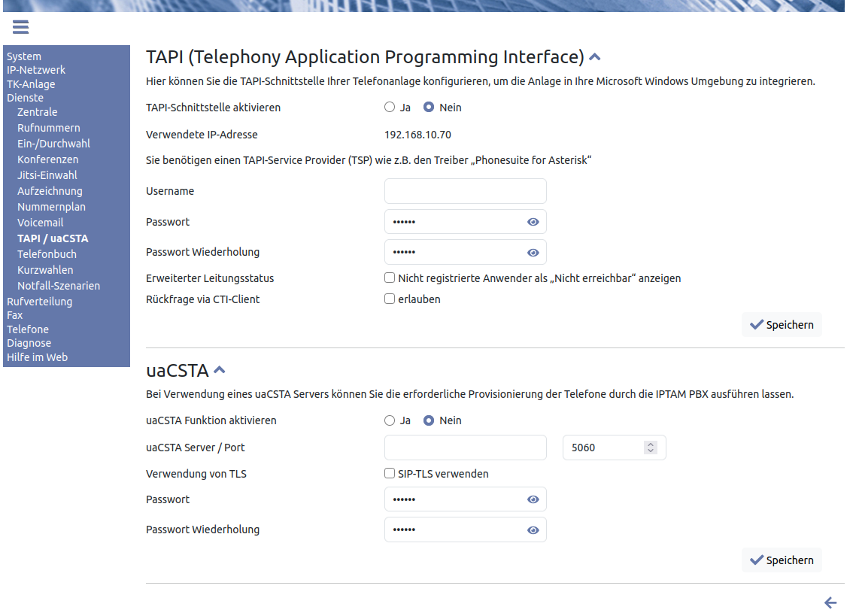Go to Telefonbuch in the sidebar
This screenshot has height=616, width=853.
click(x=47, y=254)
